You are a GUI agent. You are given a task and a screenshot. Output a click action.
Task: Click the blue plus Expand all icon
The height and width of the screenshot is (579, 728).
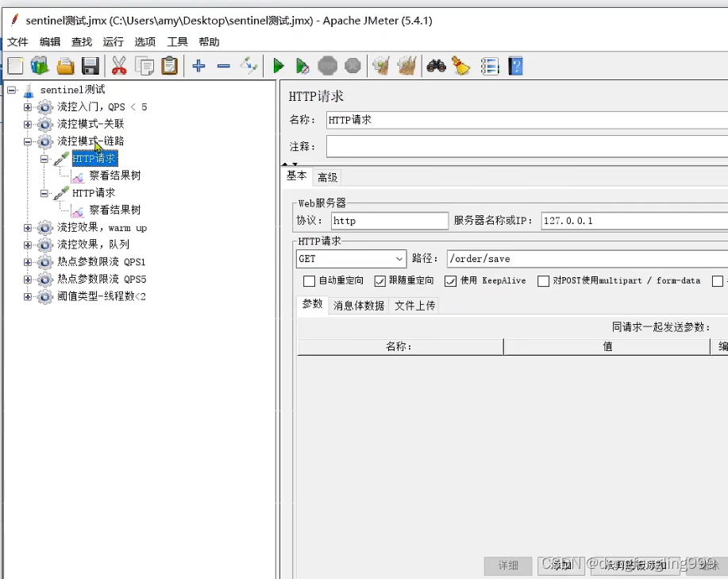coord(198,66)
